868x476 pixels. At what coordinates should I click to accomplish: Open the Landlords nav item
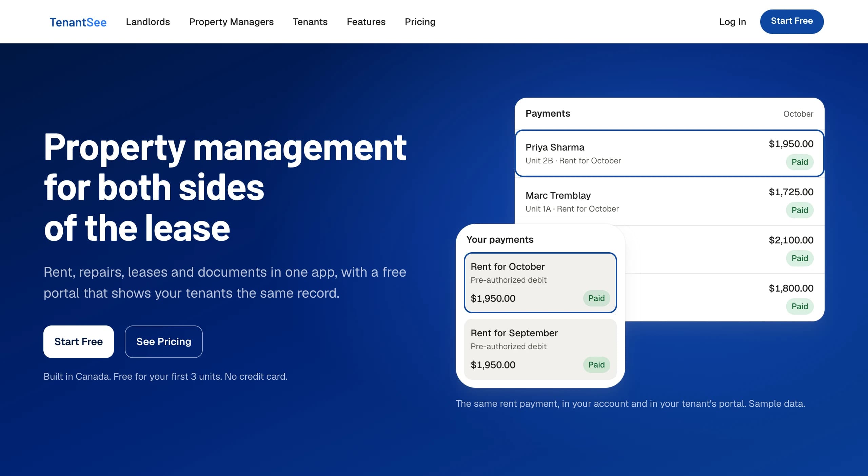[148, 22]
